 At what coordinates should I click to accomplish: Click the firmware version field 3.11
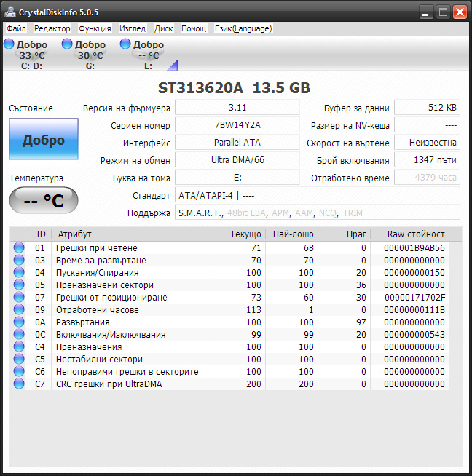pyautogui.click(x=237, y=108)
